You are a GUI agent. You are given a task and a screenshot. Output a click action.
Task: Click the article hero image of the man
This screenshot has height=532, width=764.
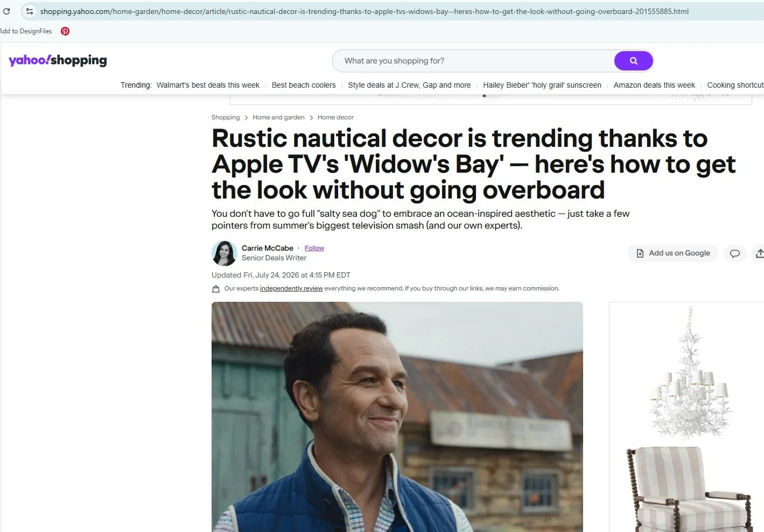[397, 417]
